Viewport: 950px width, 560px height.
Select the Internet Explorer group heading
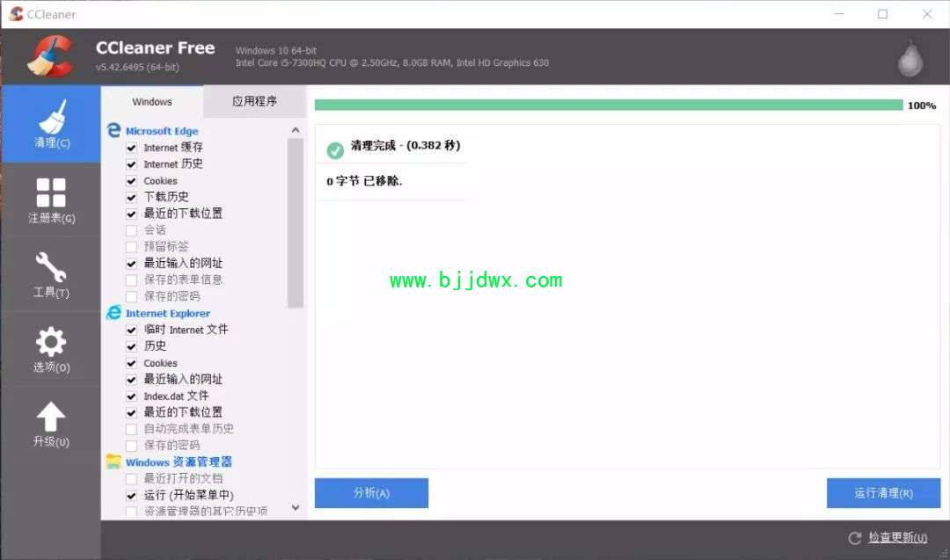coord(168,313)
